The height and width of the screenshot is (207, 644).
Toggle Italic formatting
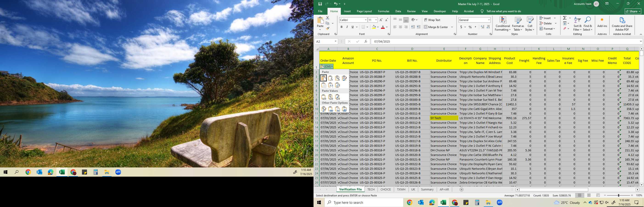click(x=347, y=27)
